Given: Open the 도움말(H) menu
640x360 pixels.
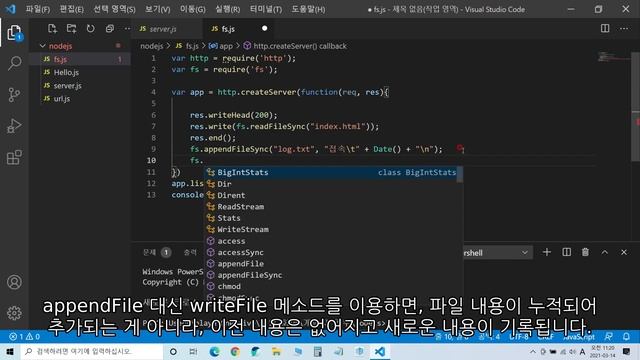Looking at the screenshot, I should coord(308,9).
